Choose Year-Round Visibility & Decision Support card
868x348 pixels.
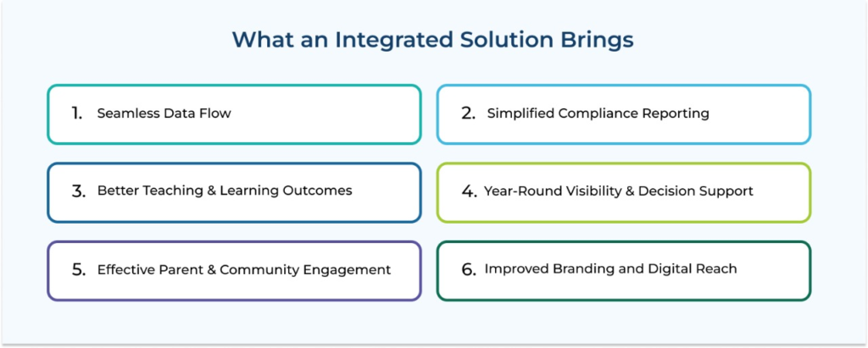click(x=624, y=192)
